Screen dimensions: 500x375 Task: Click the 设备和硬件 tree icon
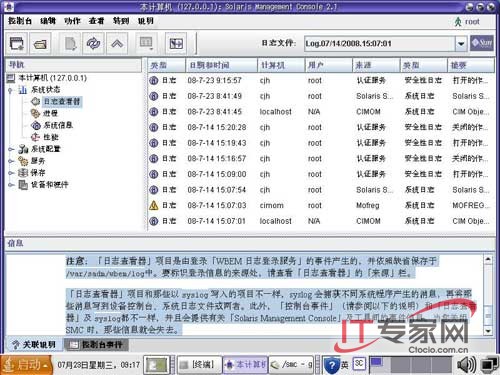click(x=23, y=185)
